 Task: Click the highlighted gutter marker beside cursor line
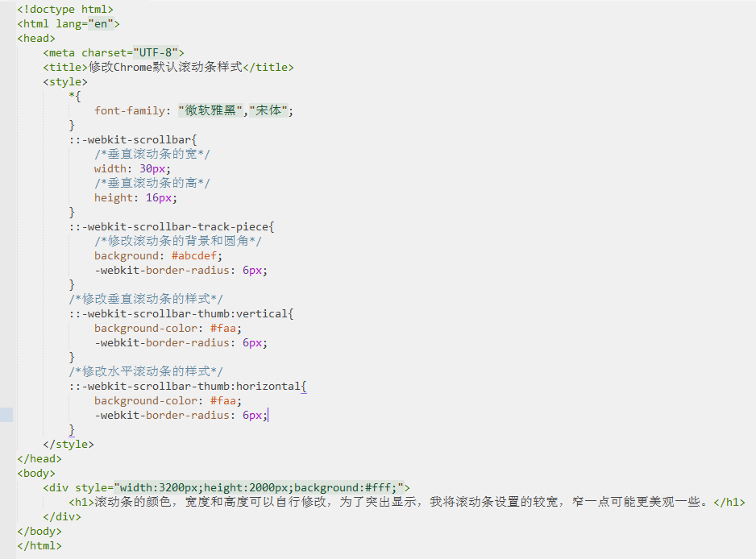point(6,415)
